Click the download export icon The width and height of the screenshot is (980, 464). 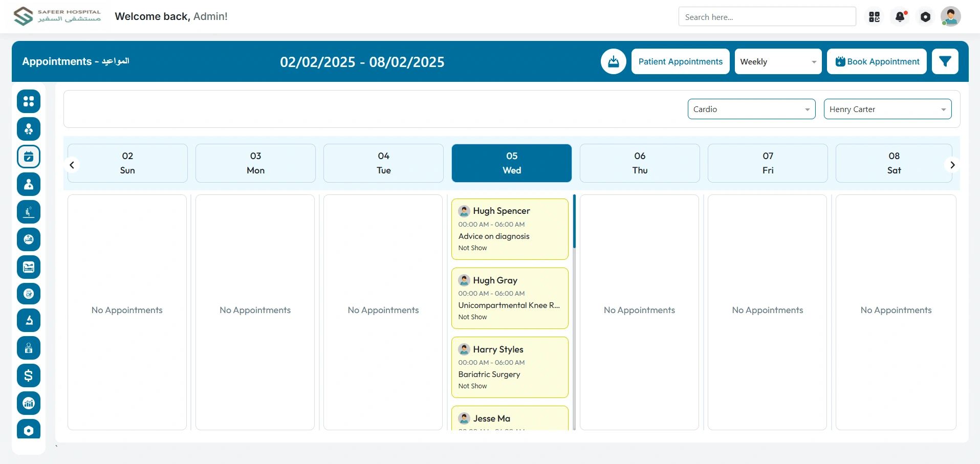(613, 61)
